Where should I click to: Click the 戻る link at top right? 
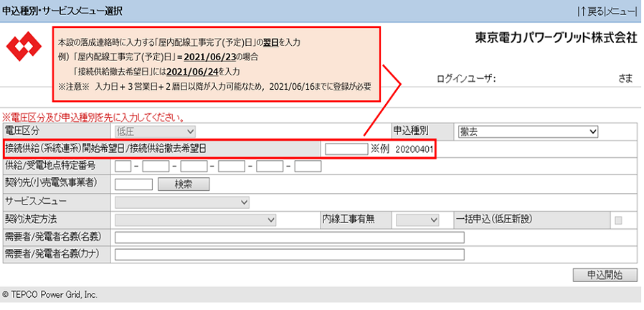[595, 11]
